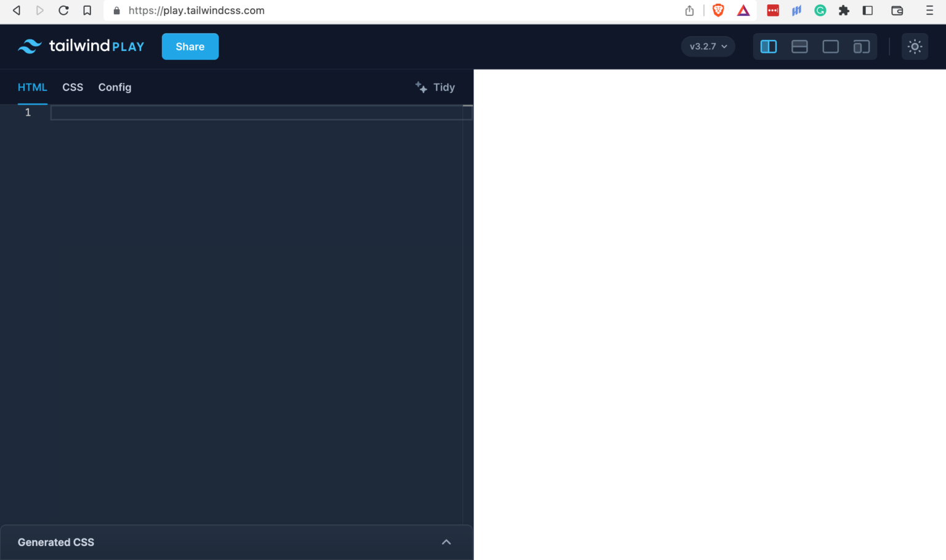Run Tidy to format the code
Viewport: 946px width, 560px height.
(x=443, y=87)
